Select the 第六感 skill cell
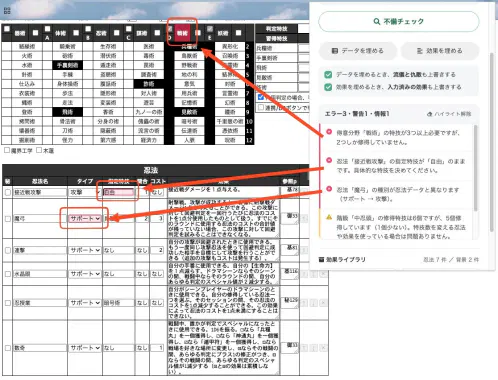Screen dimensions: 498x380 (x=108, y=140)
